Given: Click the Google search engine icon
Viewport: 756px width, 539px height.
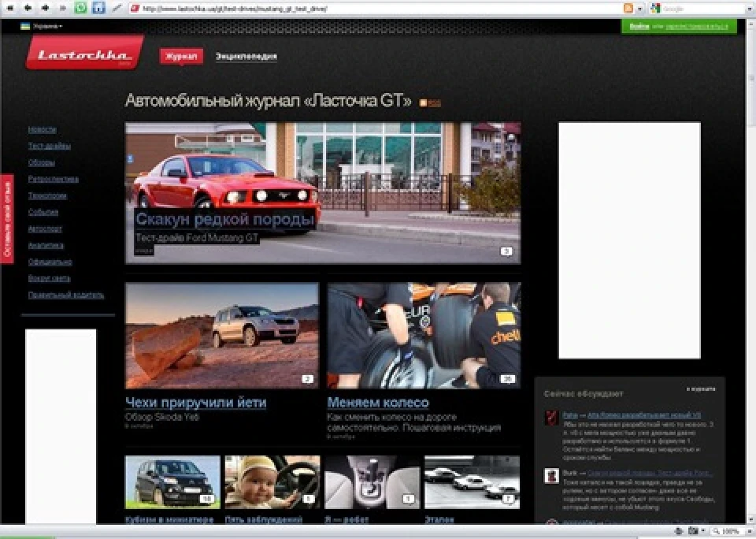Looking at the screenshot, I should click(654, 8).
